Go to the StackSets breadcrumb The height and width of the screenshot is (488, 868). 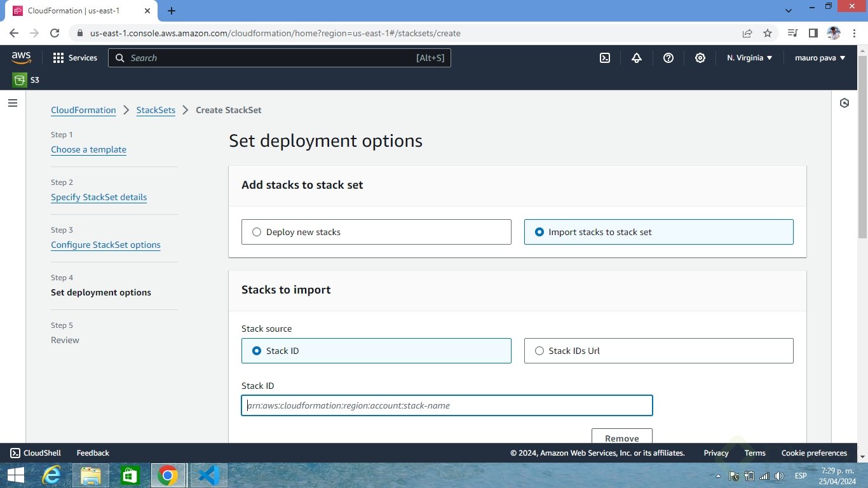click(156, 110)
